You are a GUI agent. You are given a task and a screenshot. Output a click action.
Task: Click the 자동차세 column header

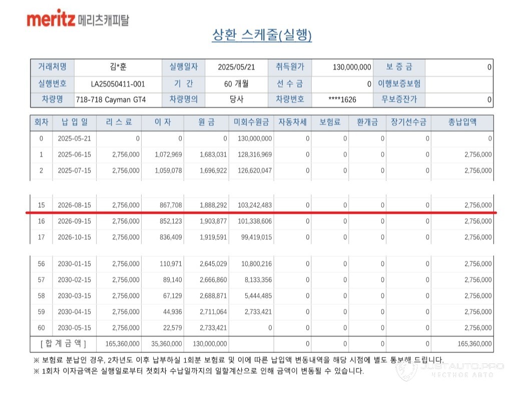(x=292, y=122)
